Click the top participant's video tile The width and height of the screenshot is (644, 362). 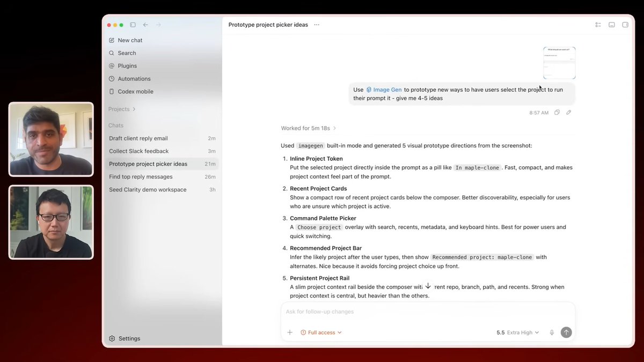point(51,139)
